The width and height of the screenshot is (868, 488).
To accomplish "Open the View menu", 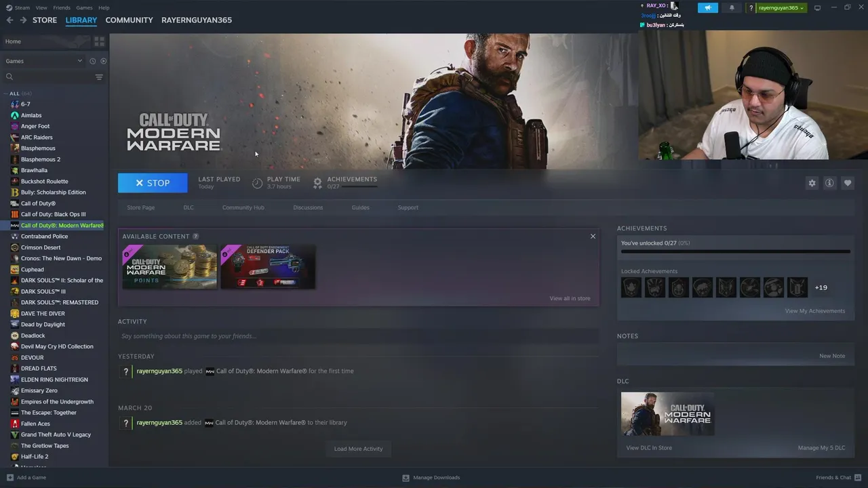I will point(41,8).
